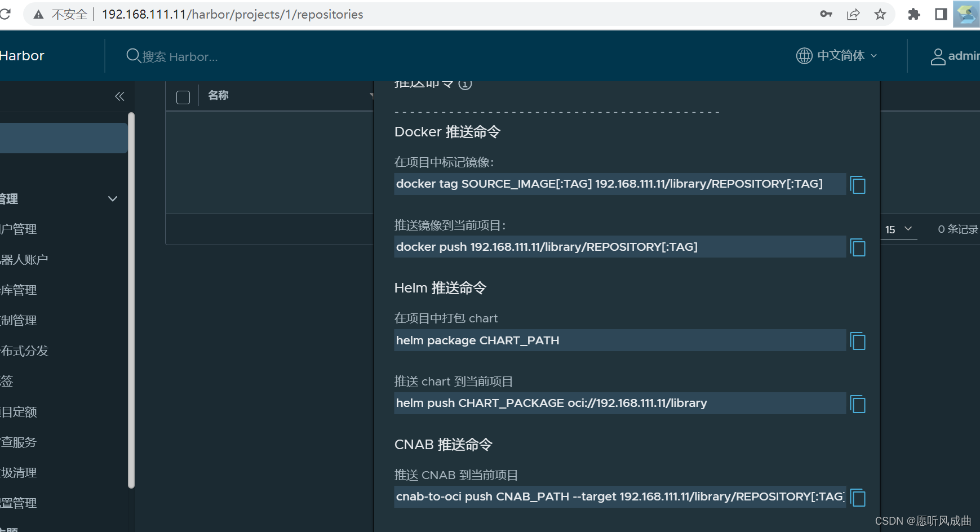Click the docker push command field
The image size is (980, 532).
[620, 247]
